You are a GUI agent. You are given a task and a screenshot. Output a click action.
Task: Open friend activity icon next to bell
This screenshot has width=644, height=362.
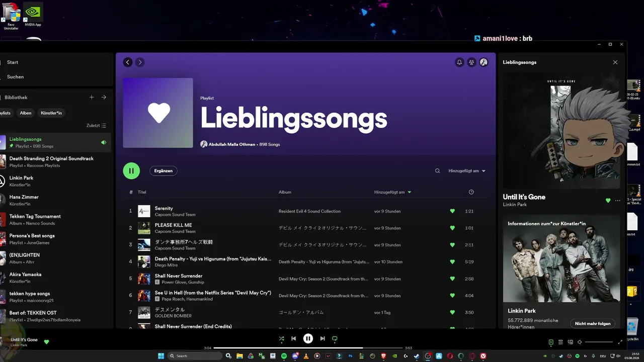[471, 62]
